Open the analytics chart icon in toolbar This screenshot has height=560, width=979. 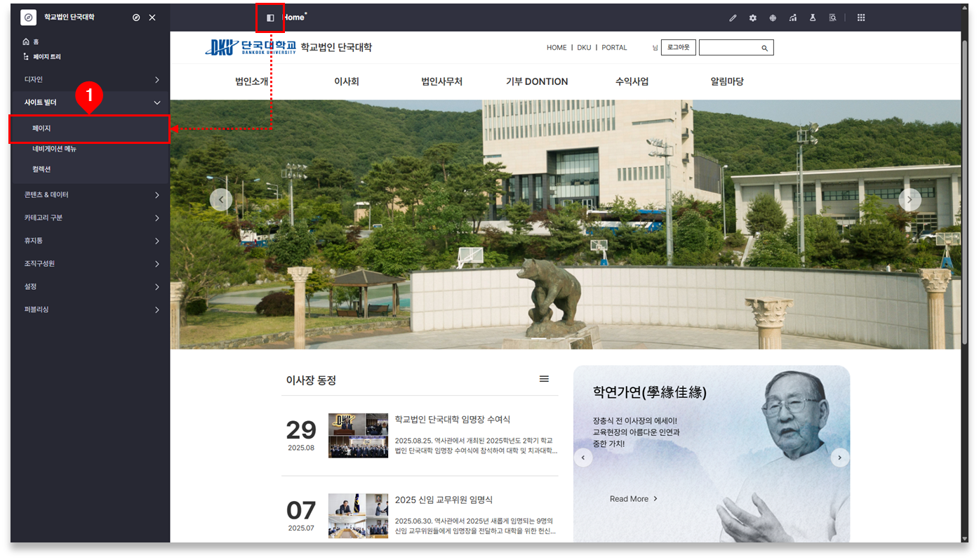pos(792,18)
